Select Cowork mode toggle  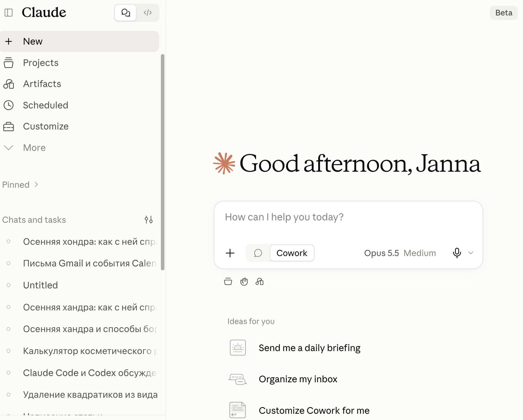pyautogui.click(x=292, y=253)
